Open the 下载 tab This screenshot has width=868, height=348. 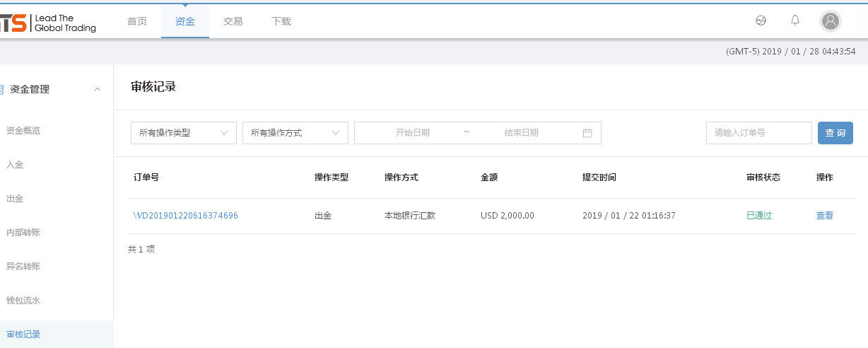tap(281, 21)
